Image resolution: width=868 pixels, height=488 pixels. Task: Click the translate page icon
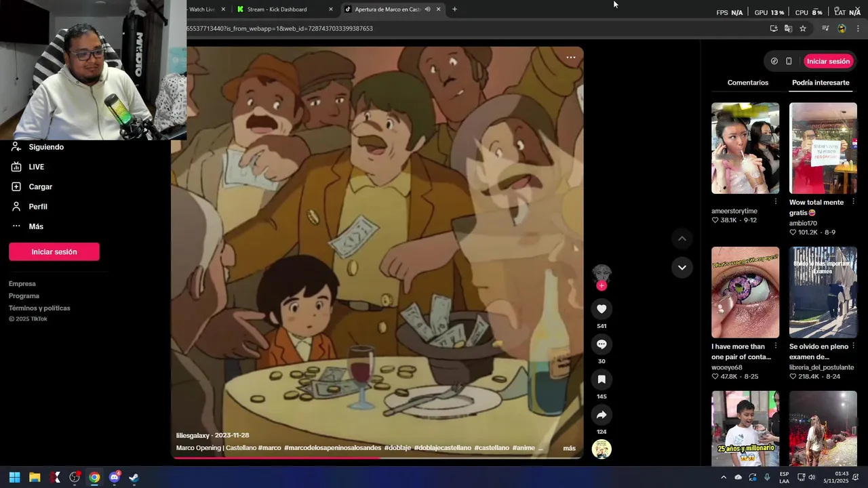click(x=788, y=28)
